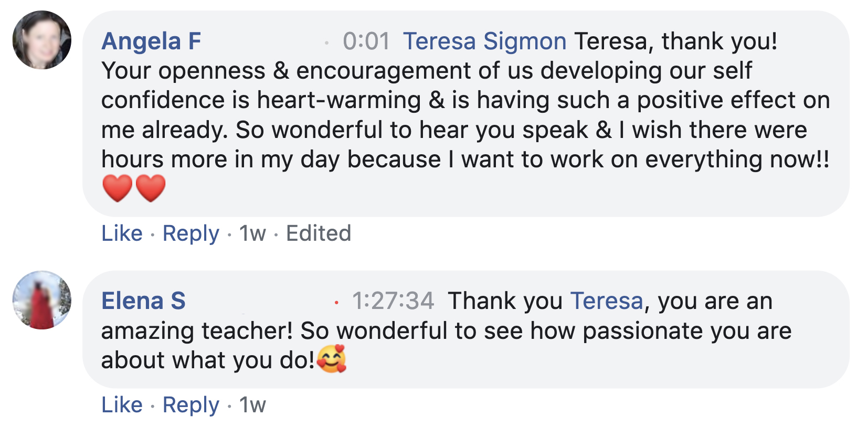The height and width of the screenshot is (427, 868).
Task: View edit history via the Edited label
Action: (318, 233)
